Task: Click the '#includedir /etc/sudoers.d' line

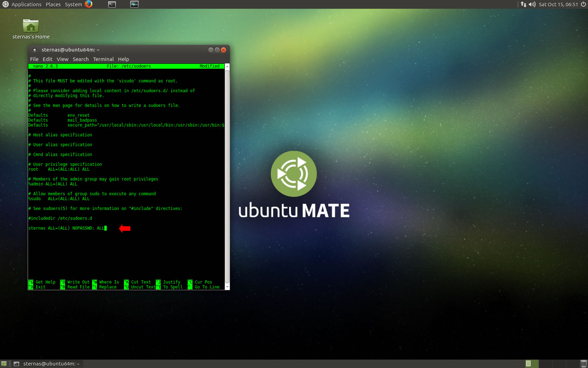Action: 60,218
